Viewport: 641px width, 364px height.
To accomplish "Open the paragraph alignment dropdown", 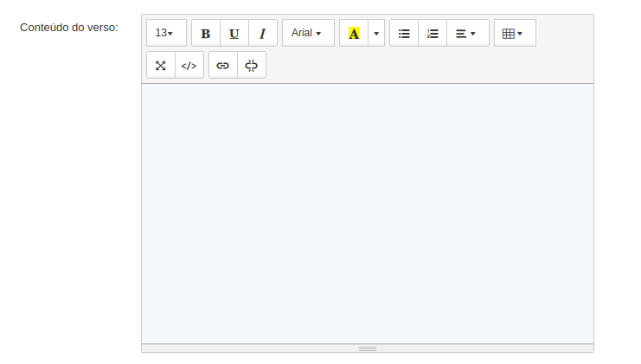I will (x=468, y=33).
